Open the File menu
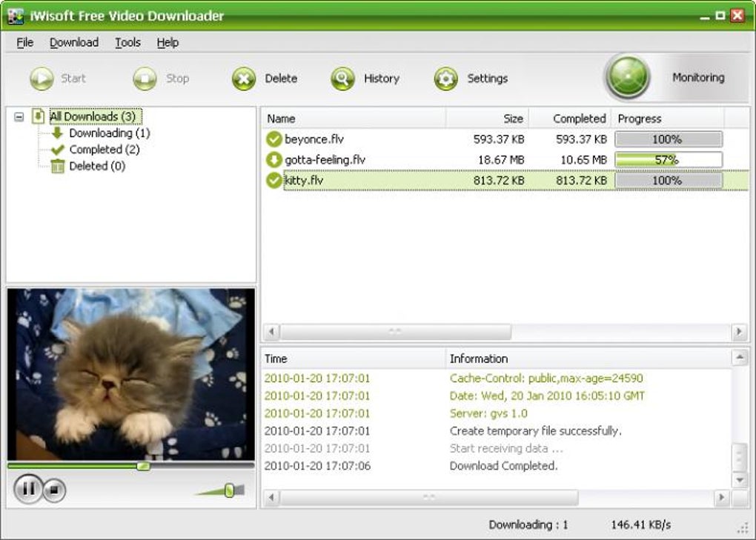Viewport: 756px width, 540px height. click(24, 43)
